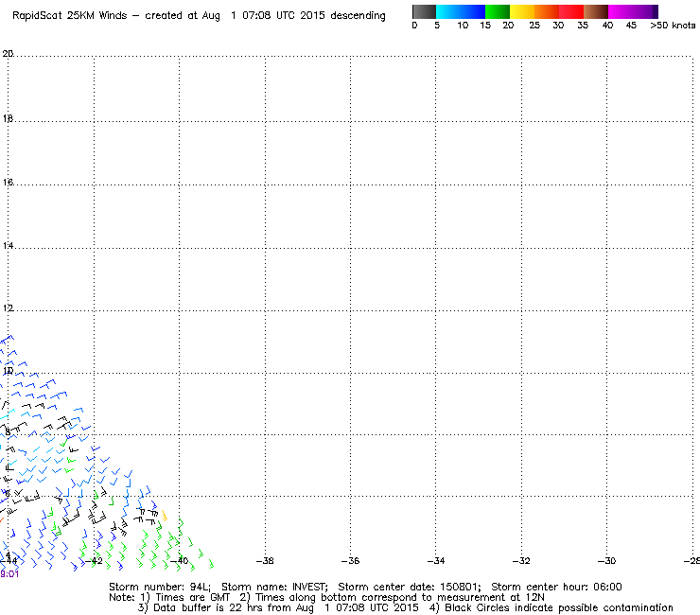Click latitude label '12'
Image resolution: width=700 pixels, height=615 pixels.
[x=8, y=308]
